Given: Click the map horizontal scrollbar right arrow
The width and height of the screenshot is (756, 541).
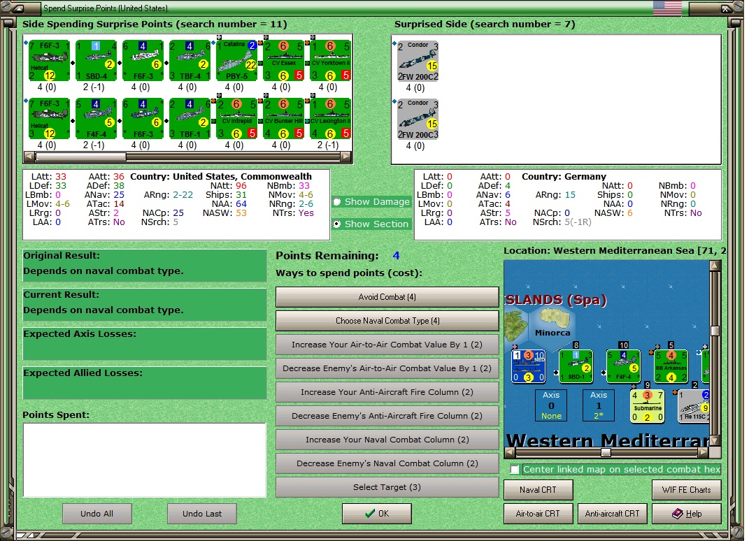Looking at the screenshot, I should coord(704,452).
